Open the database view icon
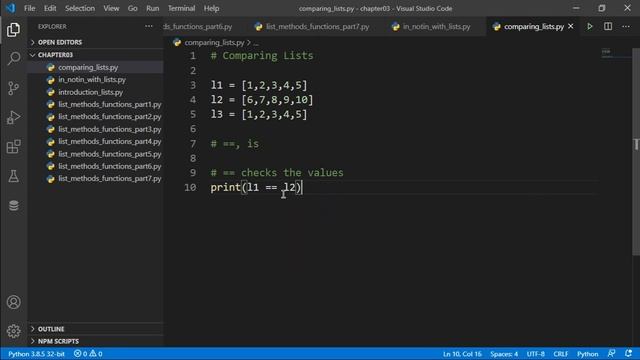The width and height of the screenshot is (640, 360). [13, 205]
